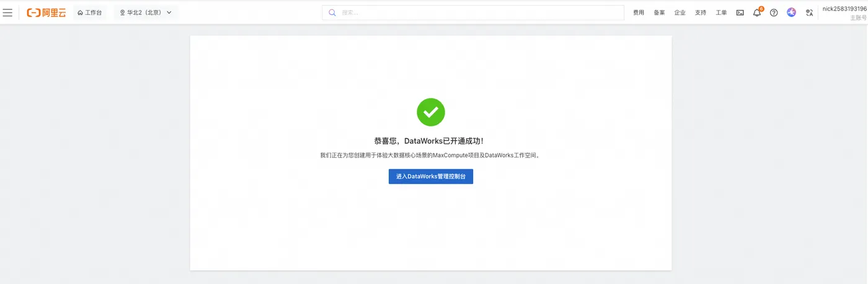This screenshot has width=868, height=284.
Task: Expand the 华北2（北京）region dropdown
Action: coord(146,12)
